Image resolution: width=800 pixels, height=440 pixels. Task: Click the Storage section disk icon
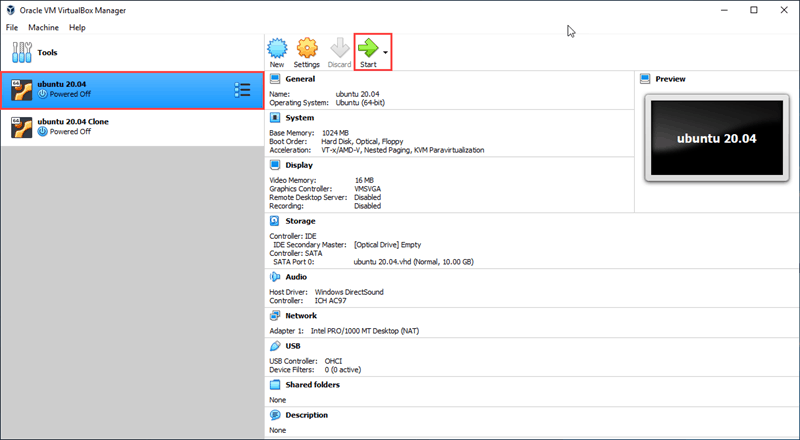coord(275,221)
